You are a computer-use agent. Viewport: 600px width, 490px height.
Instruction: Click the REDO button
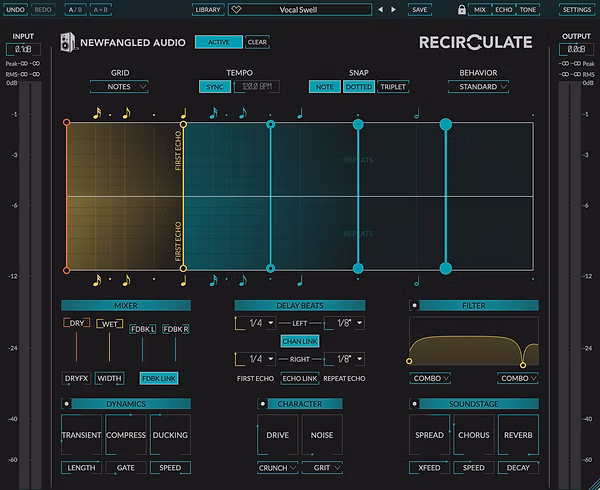pos(43,10)
